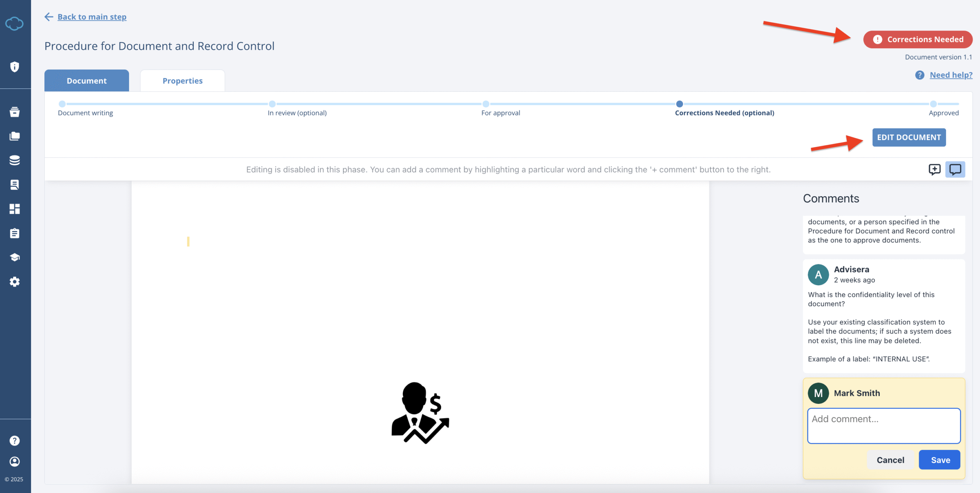Click the EDIT DOCUMENT button
Image resolution: width=980 pixels, height=493 pixels.
(909, 137)
